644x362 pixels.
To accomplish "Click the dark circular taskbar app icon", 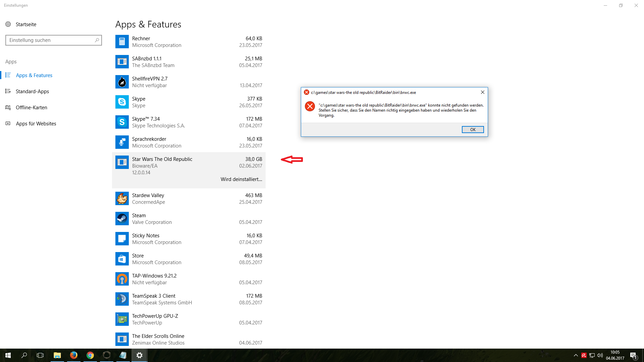I will 107,355.
